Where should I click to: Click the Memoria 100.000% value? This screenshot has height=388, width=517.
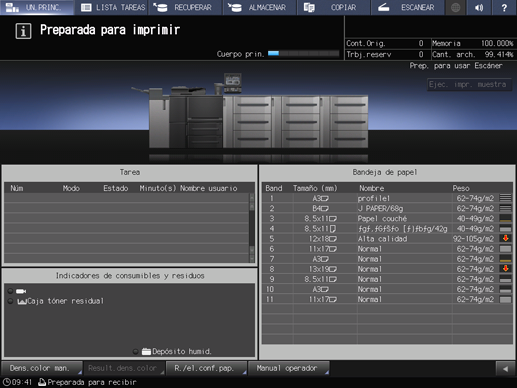(497, 43)
